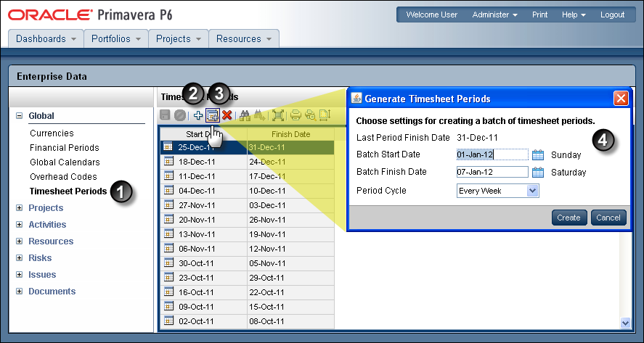The width and height of the screenshot is (644, 343).
Task: Open the Portfolios tab menu
Action: pyautogui.click(x=116, y=38)
